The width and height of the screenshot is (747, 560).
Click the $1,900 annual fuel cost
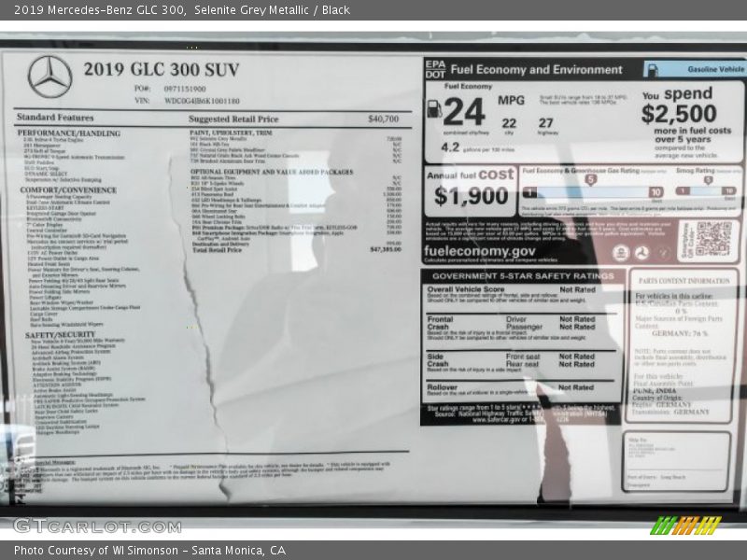pyautogui.click(x=472, y=196)
